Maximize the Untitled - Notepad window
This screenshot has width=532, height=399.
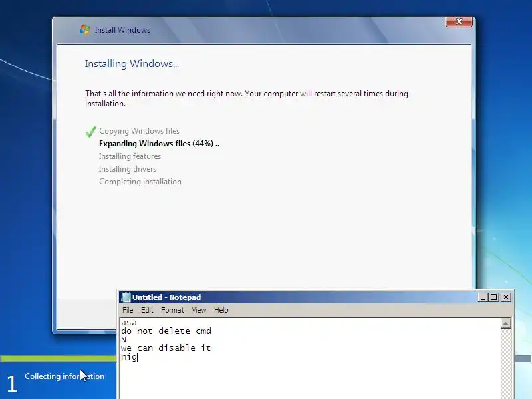tap(493, 297)
